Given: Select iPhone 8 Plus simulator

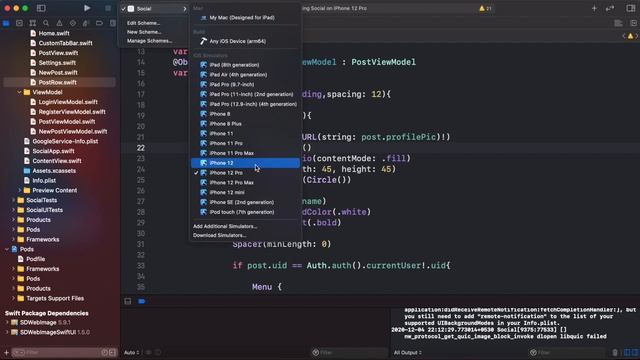Looking at the screenshot, I should (245, 124).
